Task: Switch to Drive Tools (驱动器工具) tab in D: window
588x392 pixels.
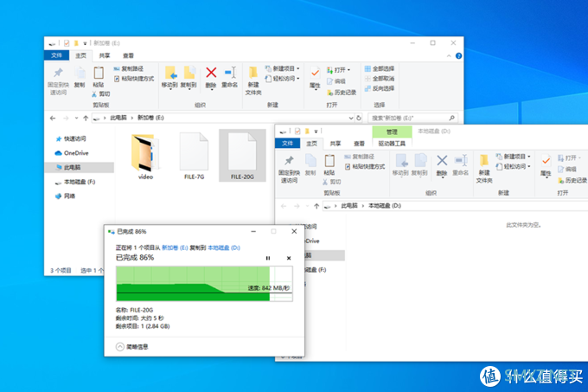Action: (x=392, y=144)
